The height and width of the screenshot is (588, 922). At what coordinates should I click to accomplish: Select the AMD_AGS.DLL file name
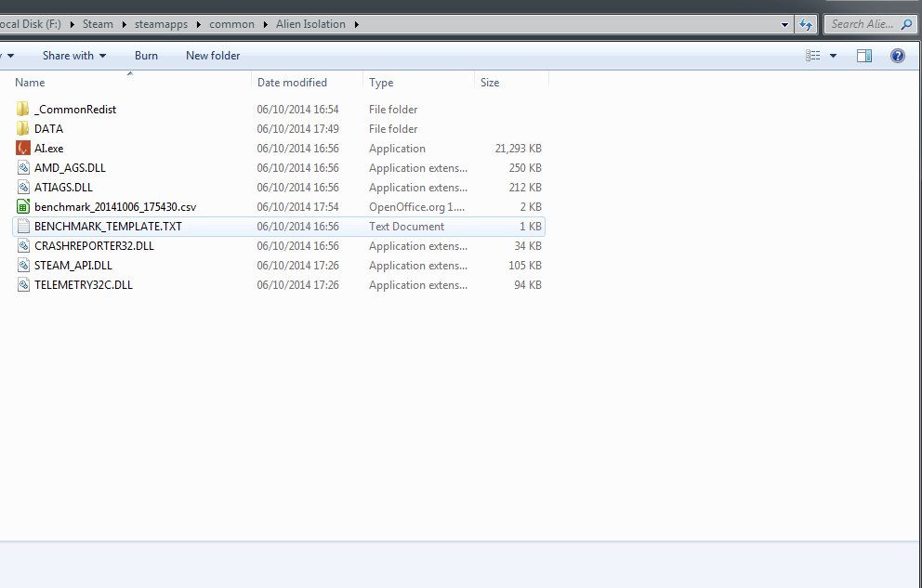click(x=70, y=168)
